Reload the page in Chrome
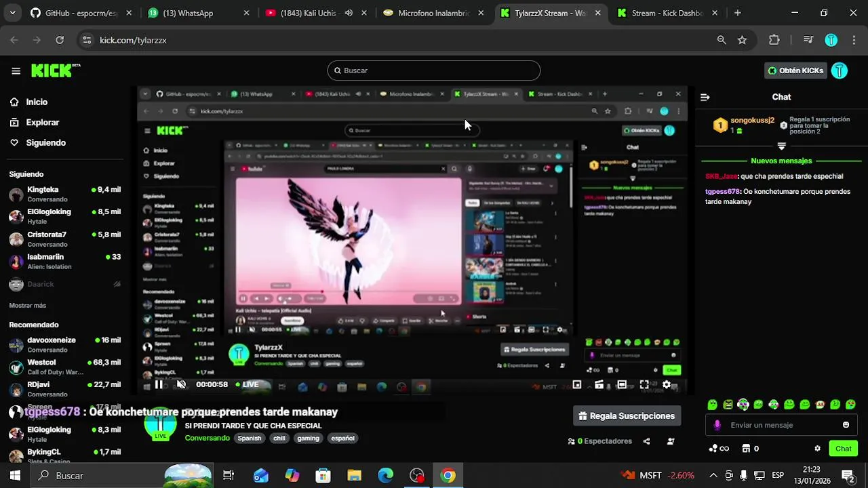Viewport: 868px width, 488px height. tap(60, 40)
